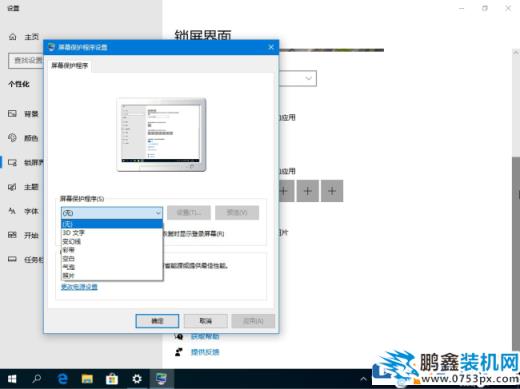520x389 pixels.
Task: Confirm with the 确定 button
Action: pos(157,321)
